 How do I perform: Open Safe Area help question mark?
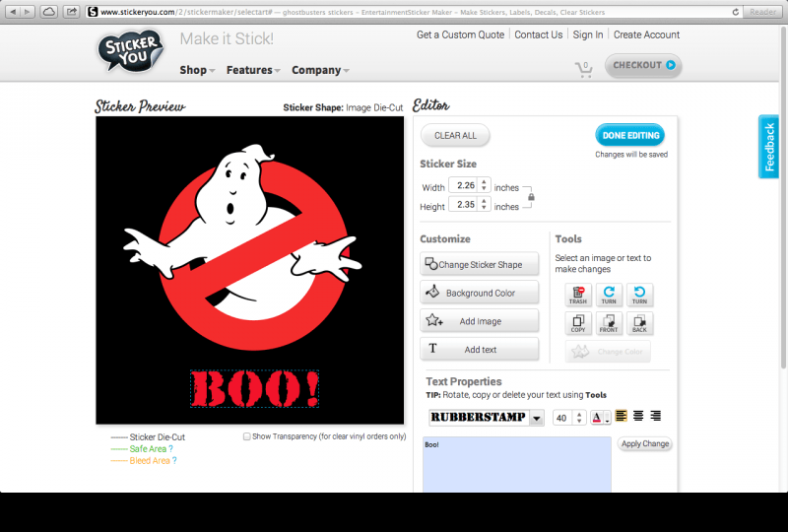[x=170, y=448]
